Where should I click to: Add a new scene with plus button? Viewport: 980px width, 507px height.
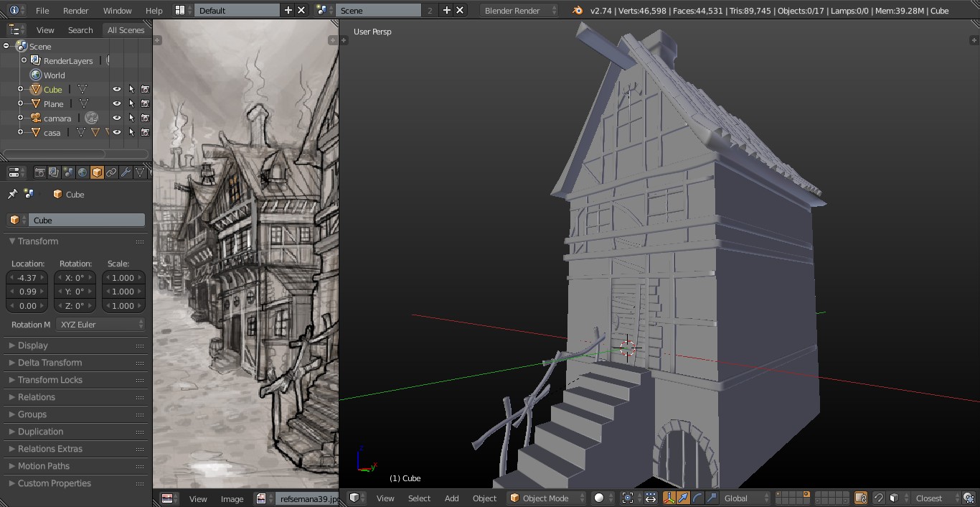click(446, 10)
